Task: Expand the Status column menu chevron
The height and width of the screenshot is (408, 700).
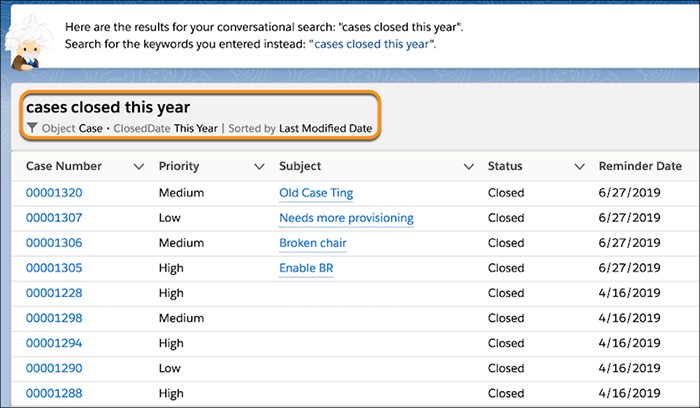Action: coord(579,167)
